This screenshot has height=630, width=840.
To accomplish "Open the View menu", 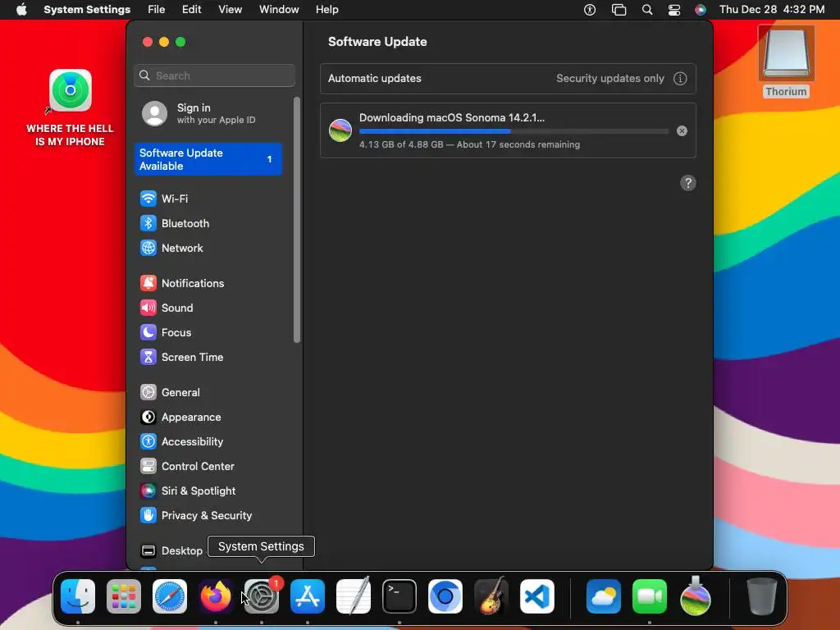I will pos(230,10).
